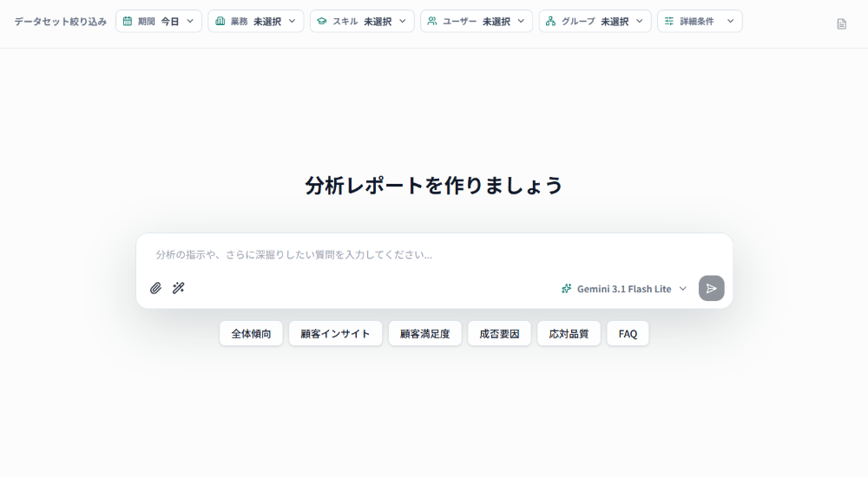Screen dimensions: 868x478
Task: Select the 成否要因 suggestion chip
Action: (x=499, y=334)
